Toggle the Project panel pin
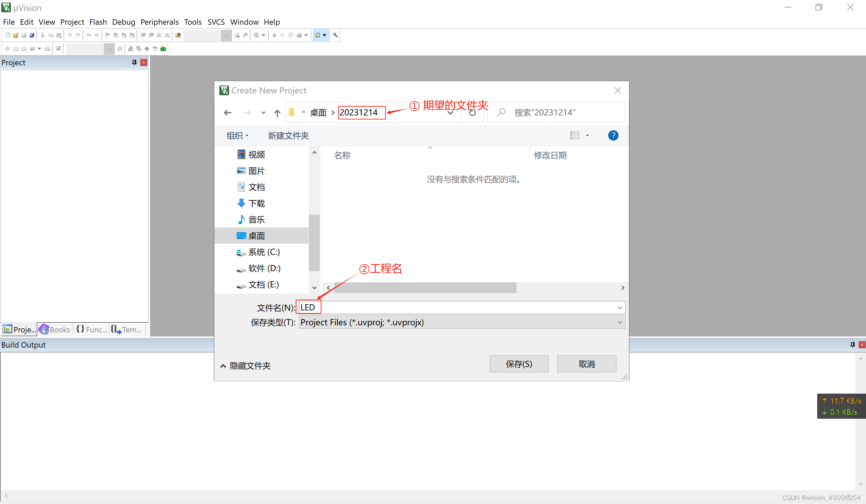Image resolution: width=866 pixels, height=504 pixels. point(134,63)
